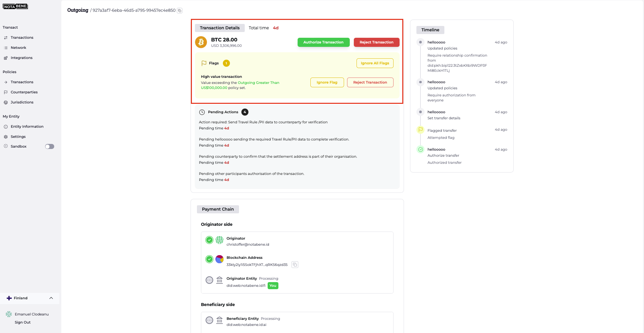Select the Payment Chain section label
Screen dimensions: 644x333
[x=218, y=209]
